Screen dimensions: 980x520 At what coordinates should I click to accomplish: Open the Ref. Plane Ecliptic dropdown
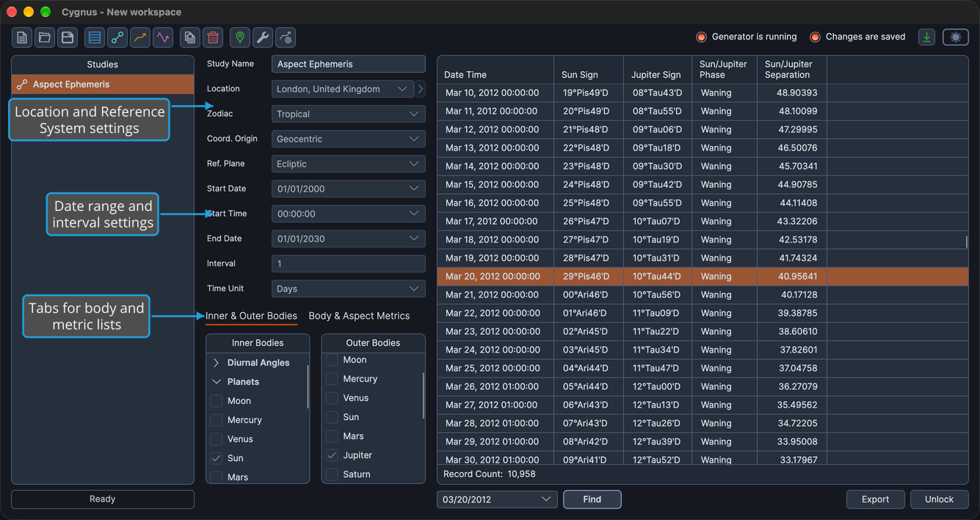click(x=349, y=164)
